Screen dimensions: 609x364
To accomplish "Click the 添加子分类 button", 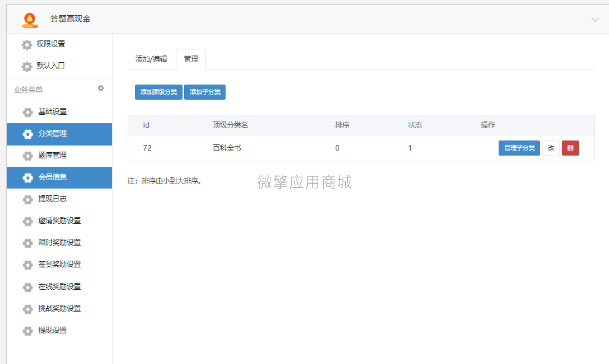I will pyautogui.click(x=205, y=92).
